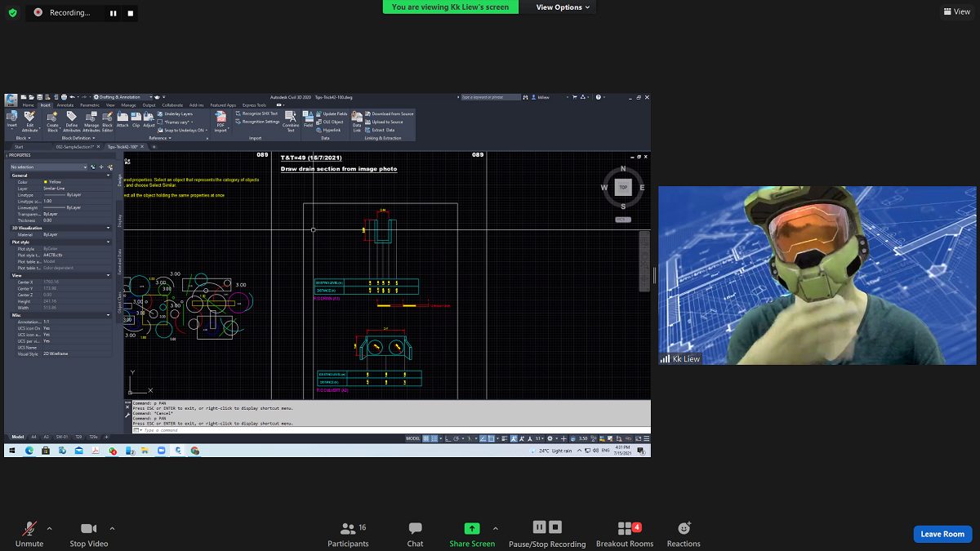The image size is (980, 551).
Task: Click MODEL space button in status bar
Action: tap(413, 438)
